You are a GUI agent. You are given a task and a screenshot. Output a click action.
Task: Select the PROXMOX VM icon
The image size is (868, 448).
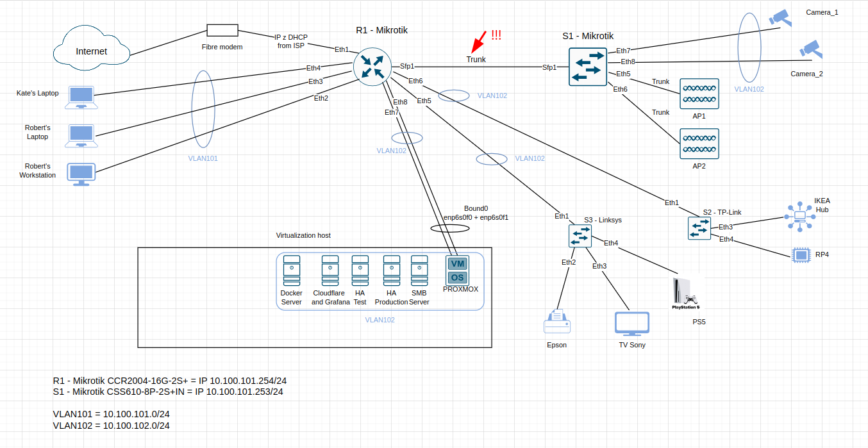(x=457, y=272)
